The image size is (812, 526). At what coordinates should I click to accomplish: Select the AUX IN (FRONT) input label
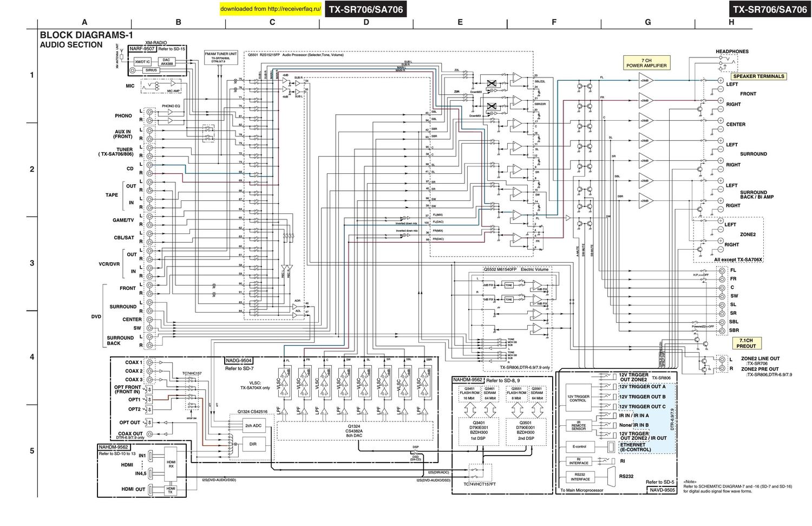pyautogui.click(x=123, y=134)
